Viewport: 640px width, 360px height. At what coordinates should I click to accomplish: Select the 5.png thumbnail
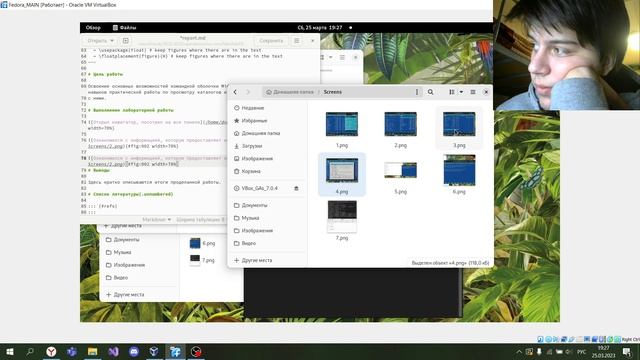click(400, 170)
